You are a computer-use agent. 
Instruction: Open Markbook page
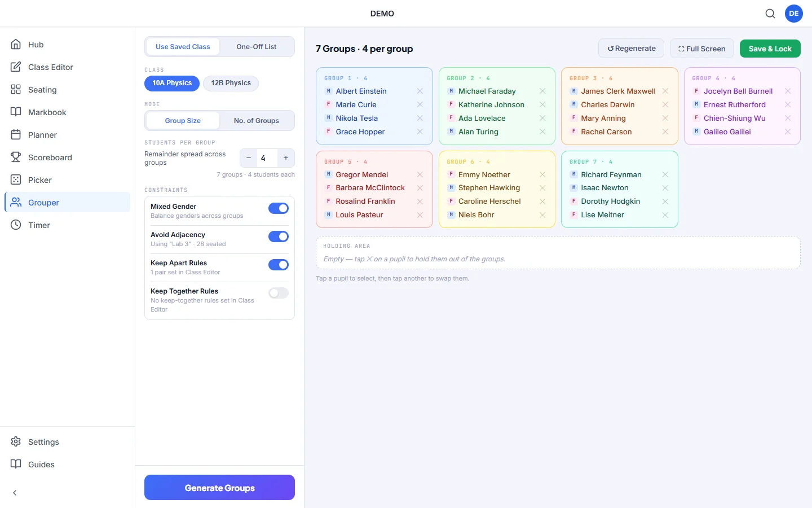(x=68, y=112)
